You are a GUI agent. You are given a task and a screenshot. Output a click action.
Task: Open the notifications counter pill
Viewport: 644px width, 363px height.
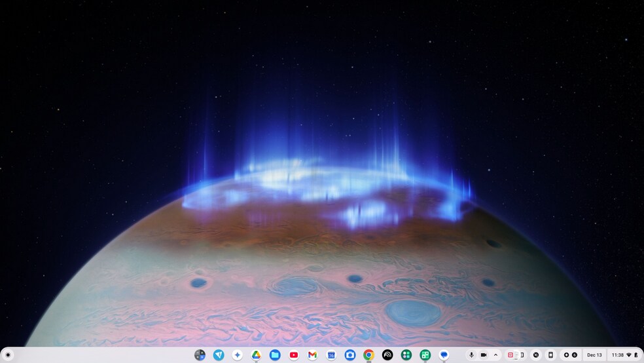[x=571, y=354]
